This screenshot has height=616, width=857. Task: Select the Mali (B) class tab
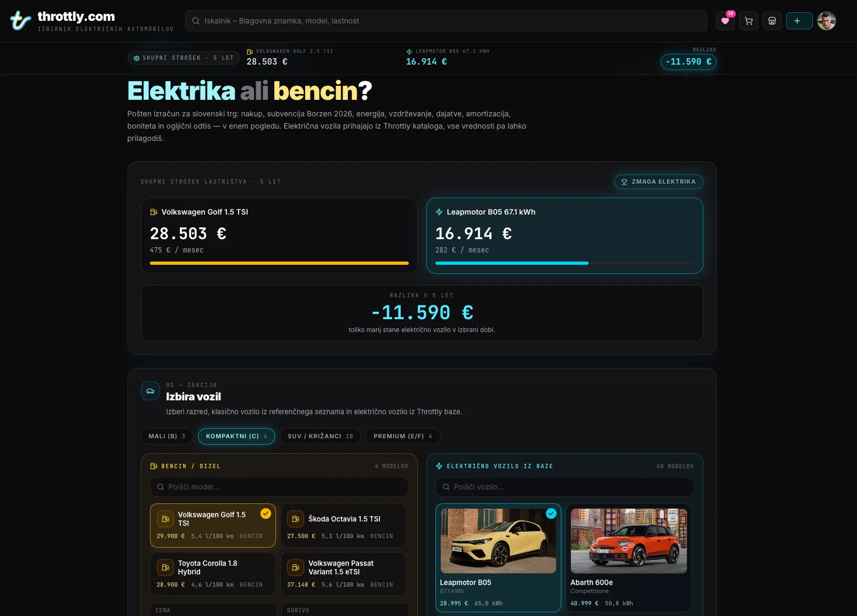(x=167, y=436)
